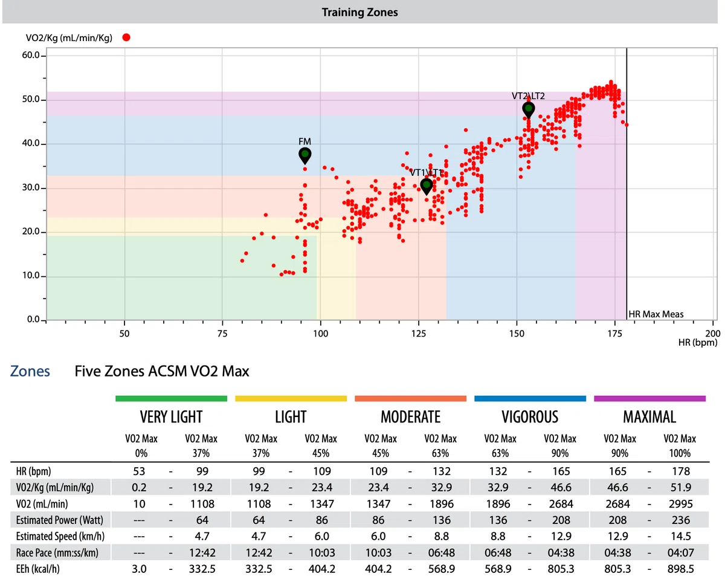
Task: Click the 200 x-axis tick label
Action: click(x=714, y=334)
